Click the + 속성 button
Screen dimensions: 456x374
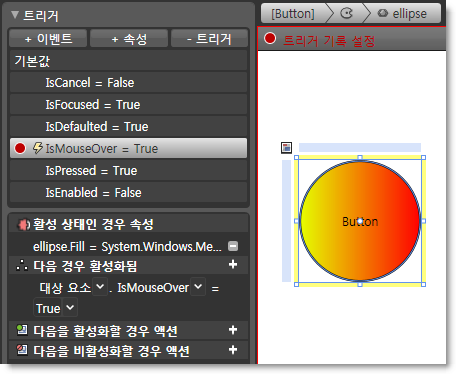point(129,39)
